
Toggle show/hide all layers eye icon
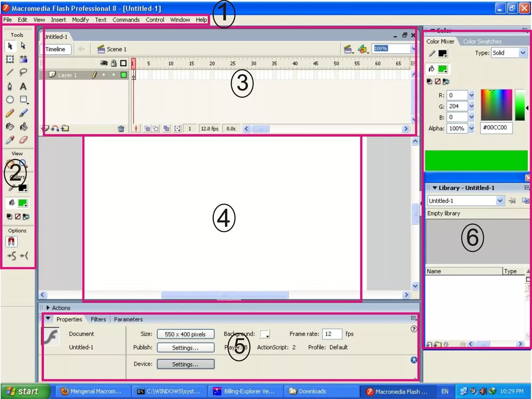tap(104, 63)
